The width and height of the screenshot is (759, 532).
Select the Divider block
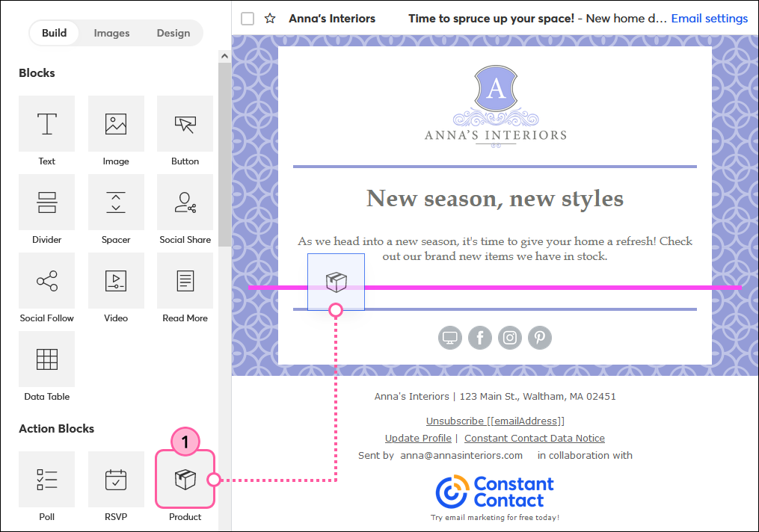tap(47, 202)
